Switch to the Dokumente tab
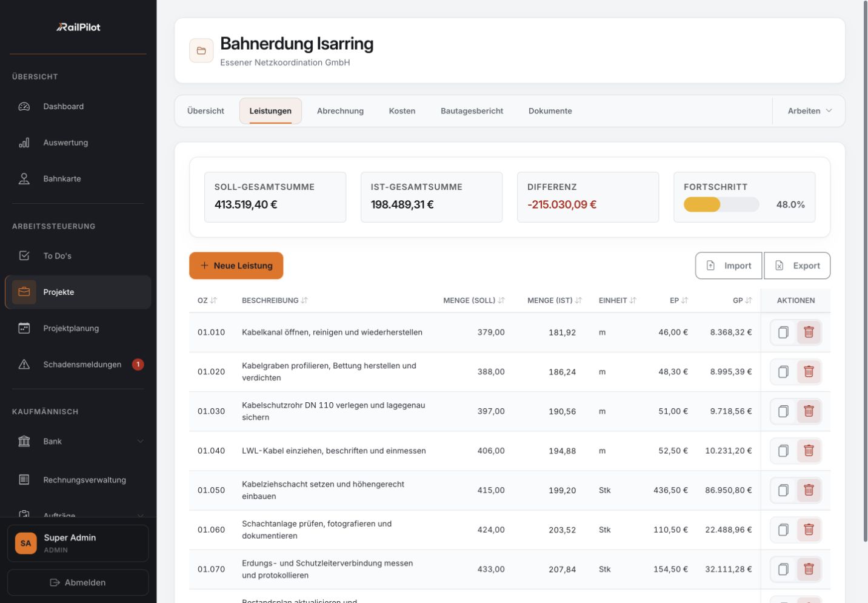868x603 pixels. click(550, 111)
